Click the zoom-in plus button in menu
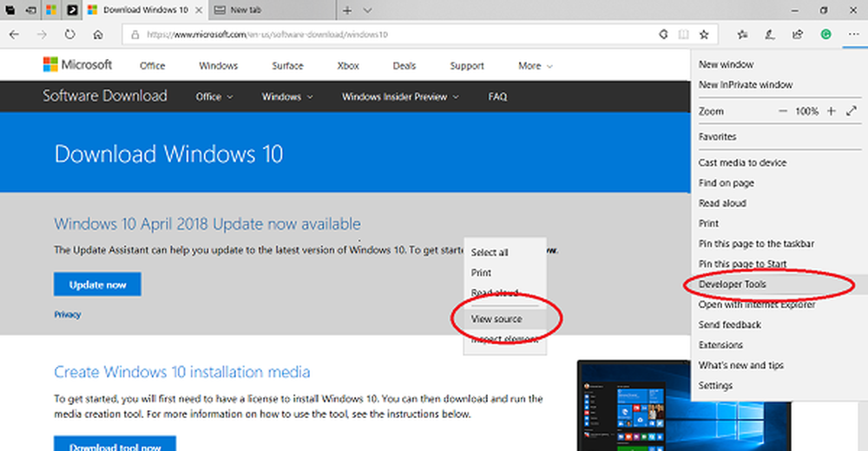The height and width of the screenshot is (451, 868). click(831, 111)
